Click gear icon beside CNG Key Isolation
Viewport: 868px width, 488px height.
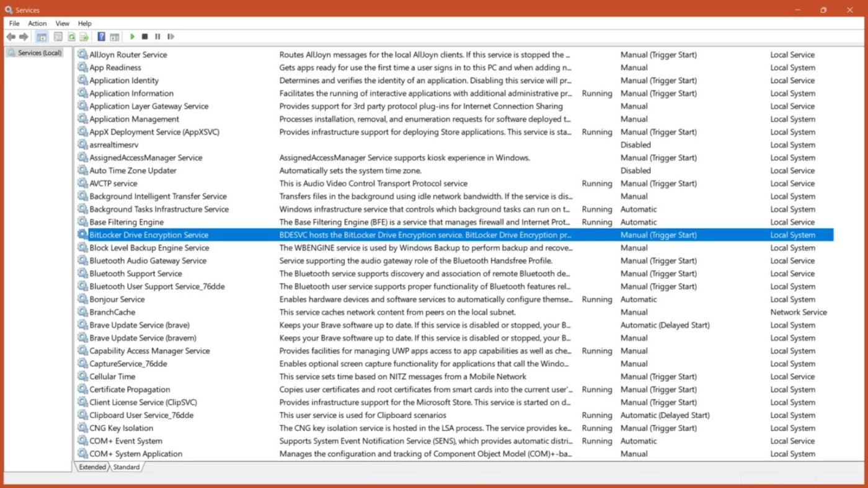click(82, 428)
